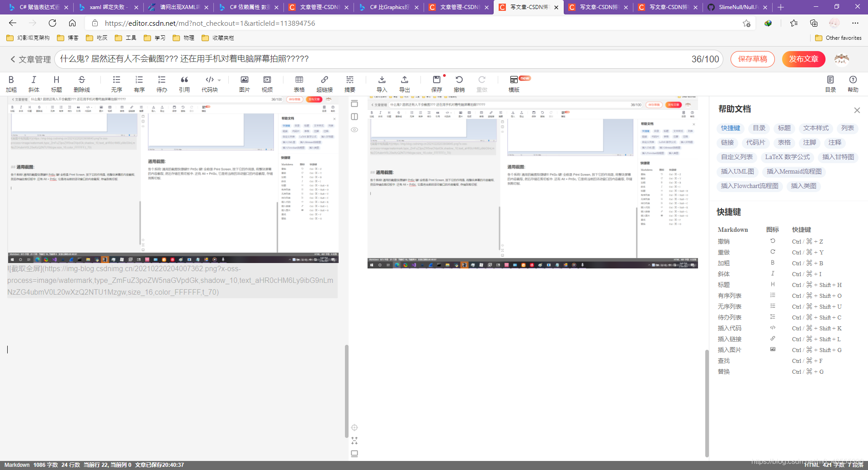This screenshot has height=470, width=868.
Task: Insert a heading with 标题 toolbar icon
Action: [57, 84]
